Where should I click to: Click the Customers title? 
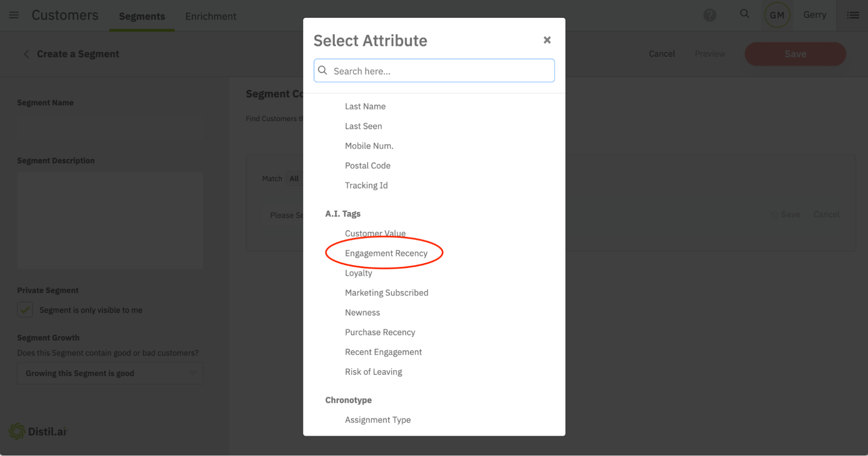click(65, 15)
